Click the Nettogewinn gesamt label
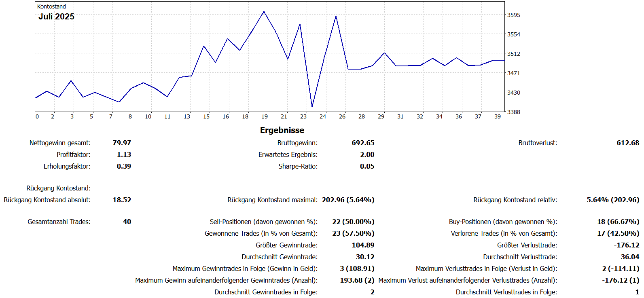Image resolution: width=644 pixels, height=298 pixels. coord(60,143)
